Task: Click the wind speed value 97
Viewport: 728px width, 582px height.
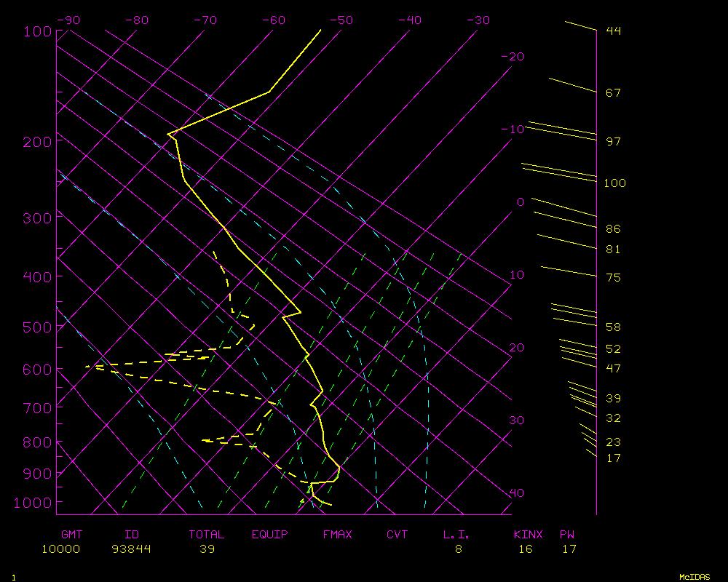Action: tap(613, 141)
